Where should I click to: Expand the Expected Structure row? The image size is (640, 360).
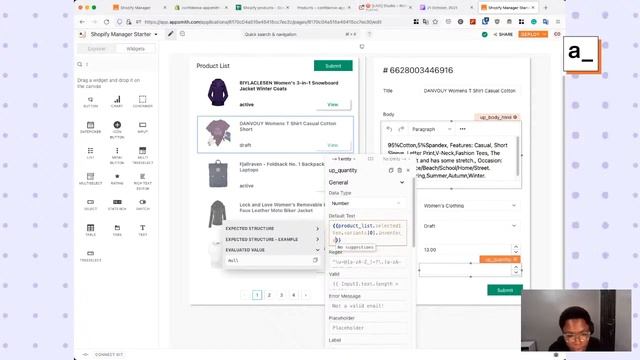pyautogui.click(x=272, y=229)
